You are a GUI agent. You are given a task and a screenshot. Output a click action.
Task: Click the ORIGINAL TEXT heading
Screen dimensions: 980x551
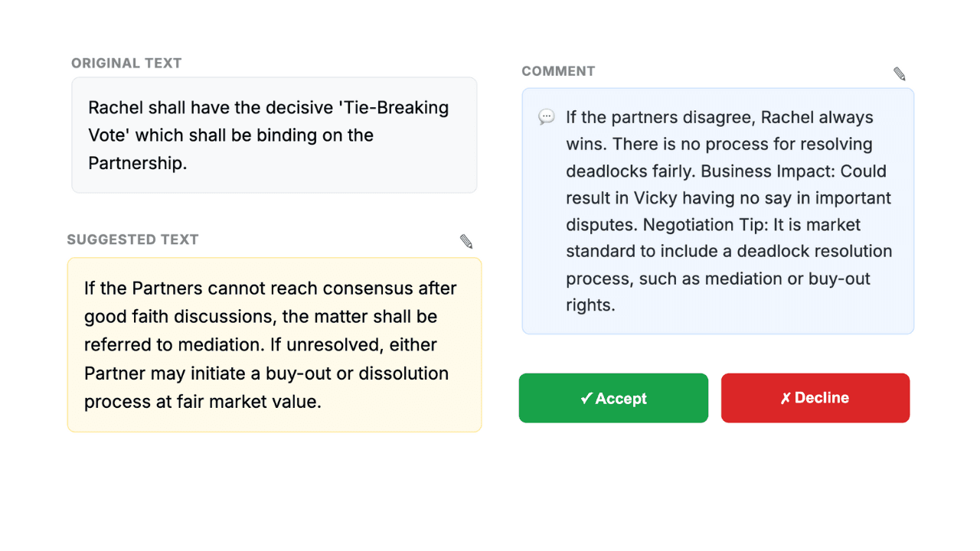126,64
